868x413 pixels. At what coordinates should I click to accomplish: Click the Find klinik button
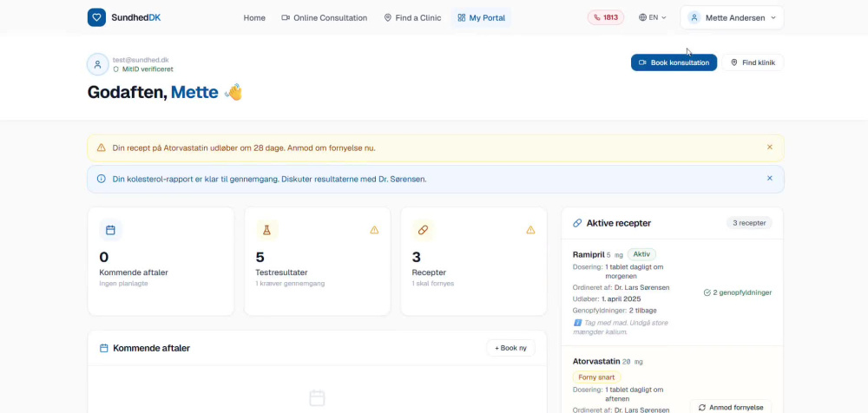753,62
